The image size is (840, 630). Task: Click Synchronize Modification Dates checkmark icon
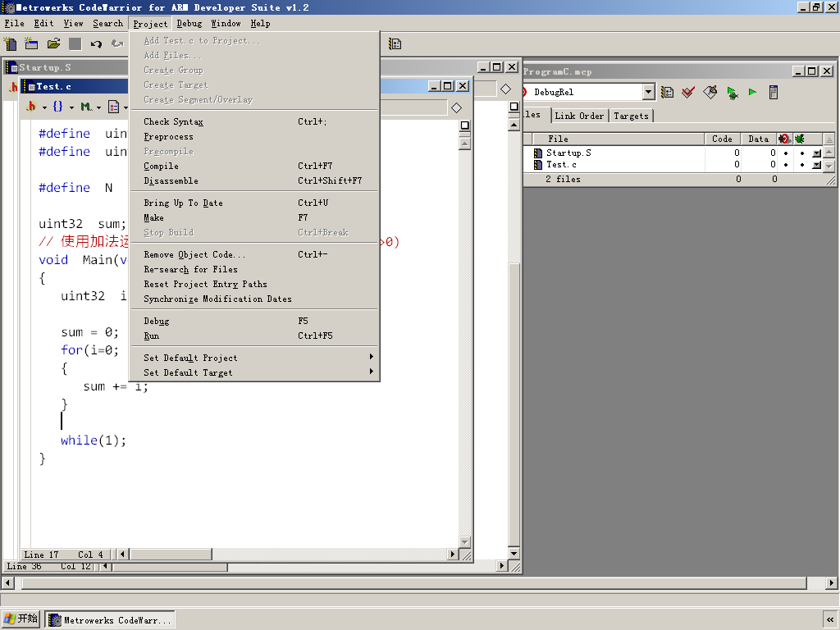click(x=688, y=92)
